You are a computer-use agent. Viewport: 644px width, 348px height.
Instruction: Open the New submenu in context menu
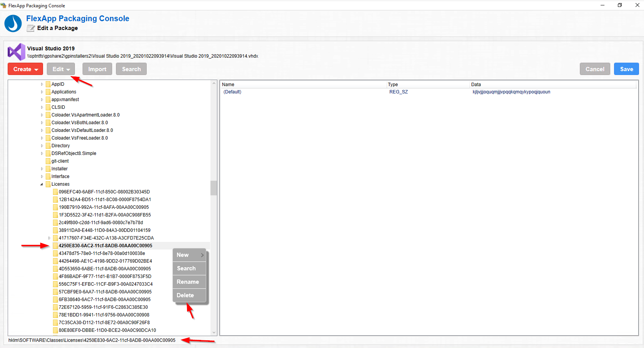click(x=189, y=255)
